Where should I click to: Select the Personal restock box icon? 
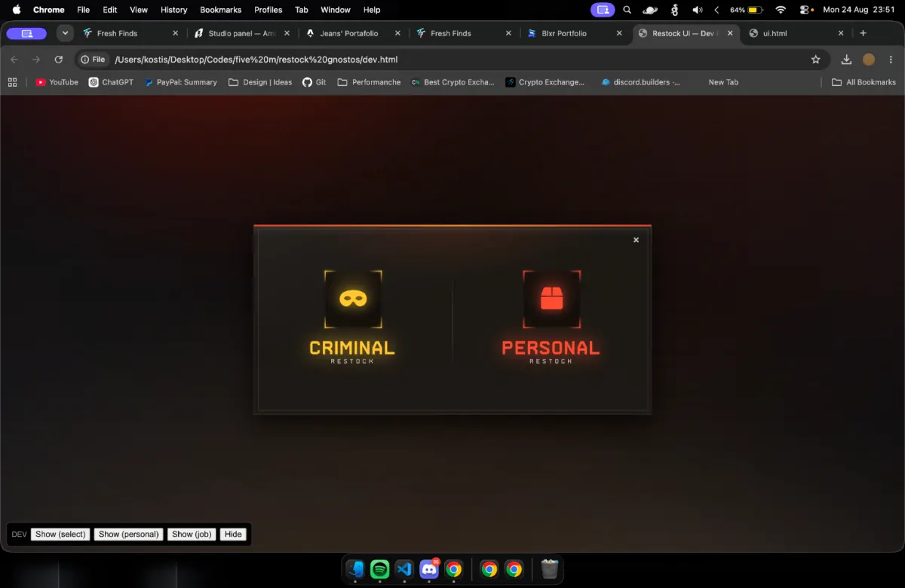click(552, 299)
